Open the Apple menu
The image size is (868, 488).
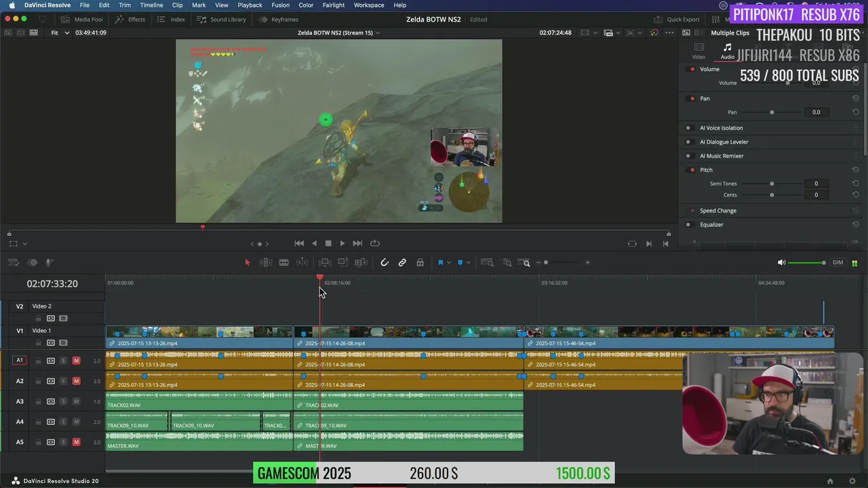point(12,5)
